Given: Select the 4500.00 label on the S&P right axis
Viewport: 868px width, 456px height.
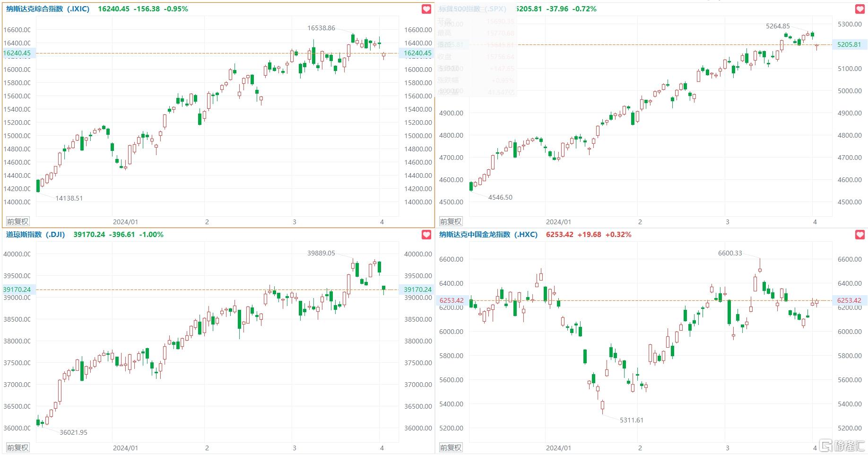Looking at the screenshot, I should (850, 202).
